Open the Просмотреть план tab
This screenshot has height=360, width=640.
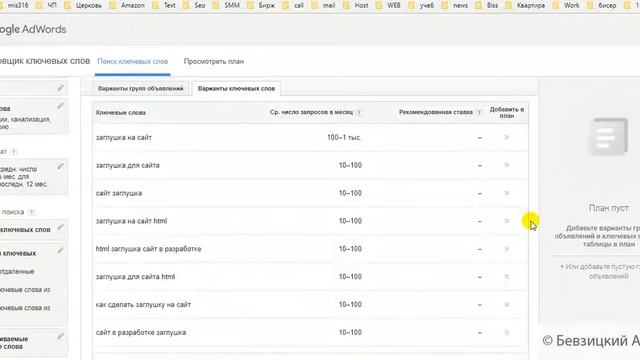click(x=214, y=62)
